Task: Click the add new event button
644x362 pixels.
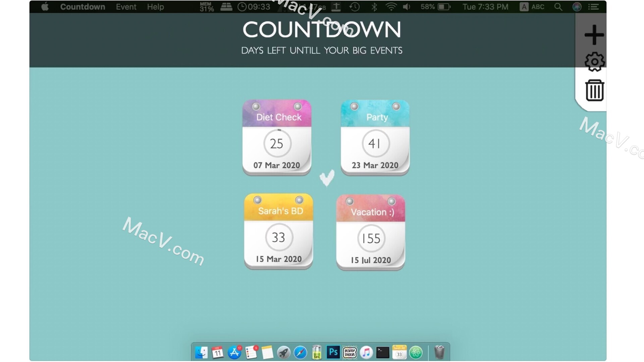Action: [x=593, y=34]
